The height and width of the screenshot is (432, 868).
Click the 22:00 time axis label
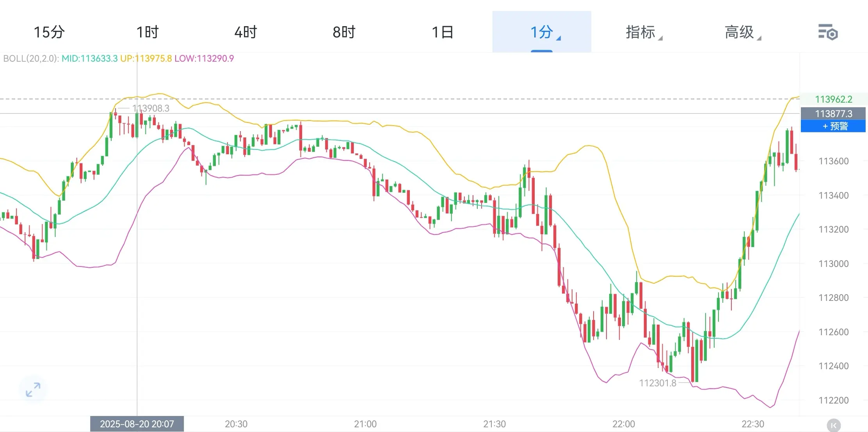click(x=624, y=424)
